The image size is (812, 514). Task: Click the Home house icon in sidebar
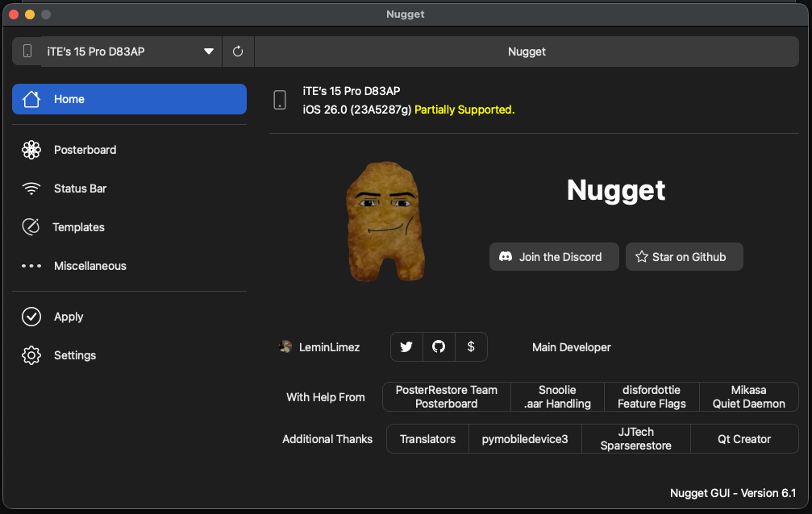pos(31,99)
